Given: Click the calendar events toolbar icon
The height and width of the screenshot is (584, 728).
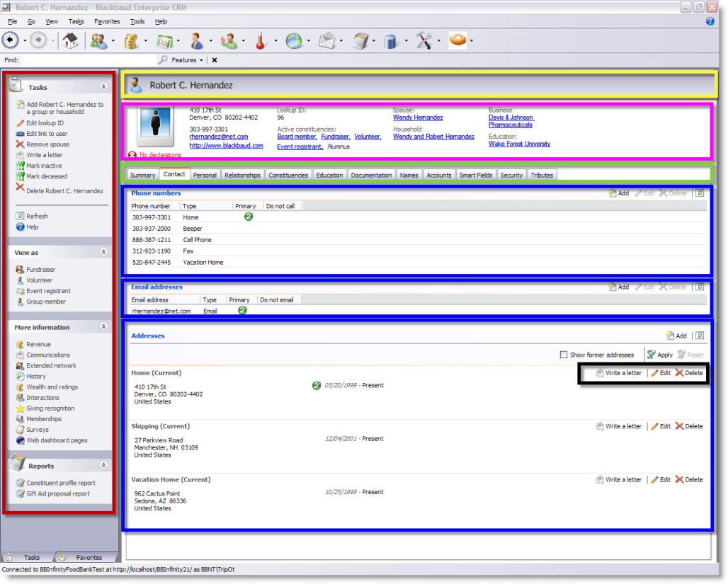Looking at the screenshot, I should 164,41.
